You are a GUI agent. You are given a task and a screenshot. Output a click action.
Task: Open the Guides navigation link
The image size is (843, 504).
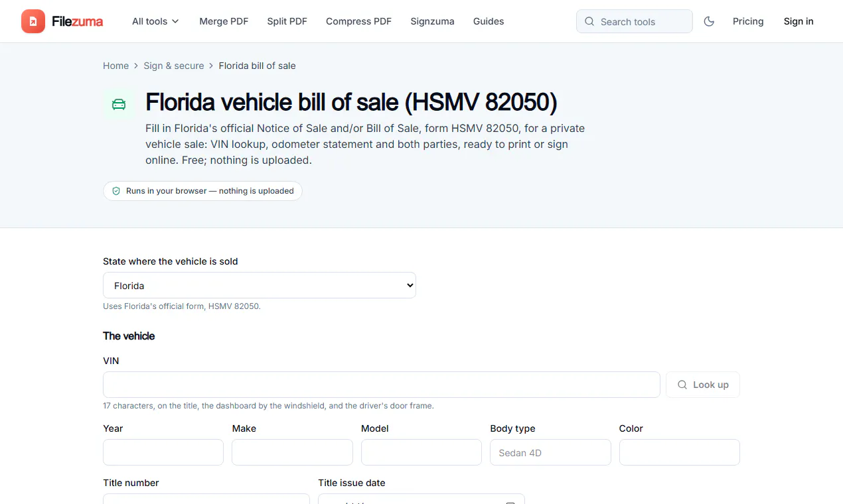click(x=489, y=21)
